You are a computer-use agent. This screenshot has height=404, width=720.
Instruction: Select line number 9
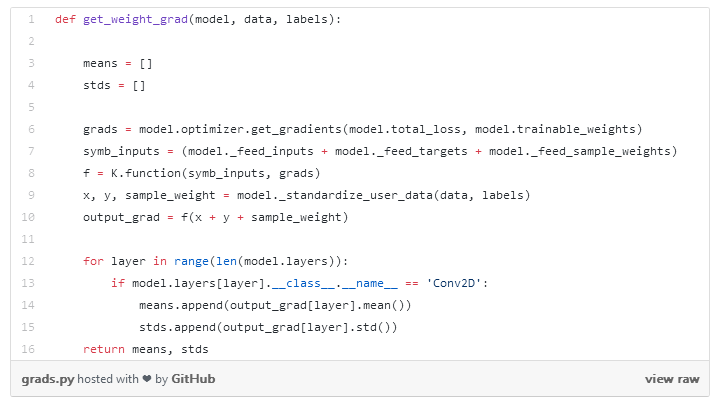31,195
